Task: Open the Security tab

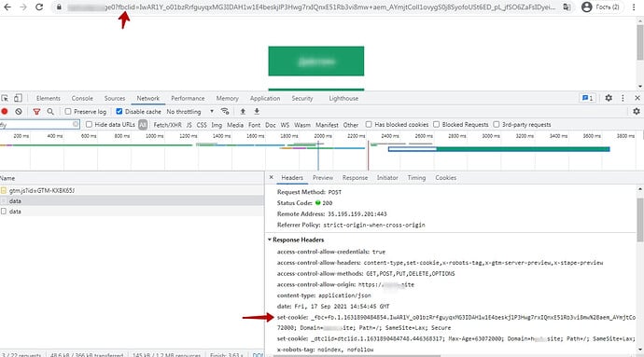Action: pyautogui.click(x=302, y=99)
